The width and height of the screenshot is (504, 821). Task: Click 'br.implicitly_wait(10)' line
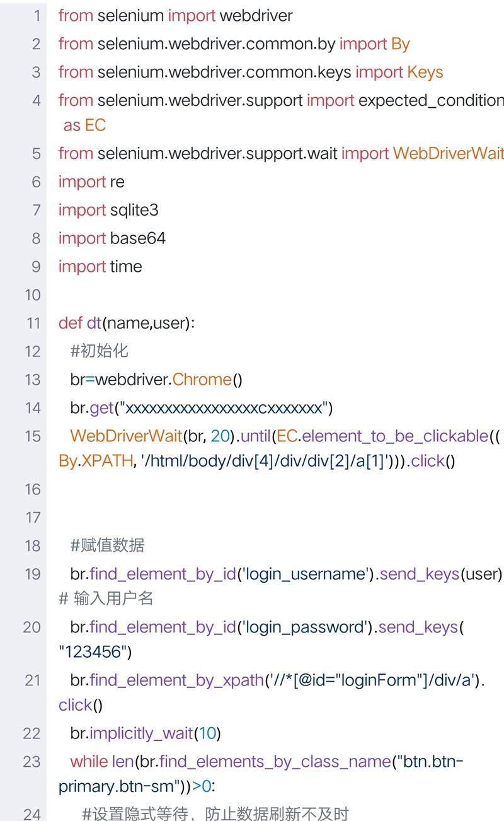[146, 733]
